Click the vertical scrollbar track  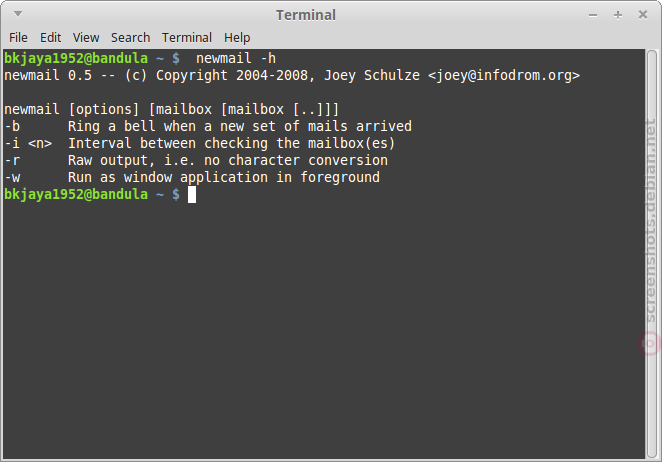point(652,253)
